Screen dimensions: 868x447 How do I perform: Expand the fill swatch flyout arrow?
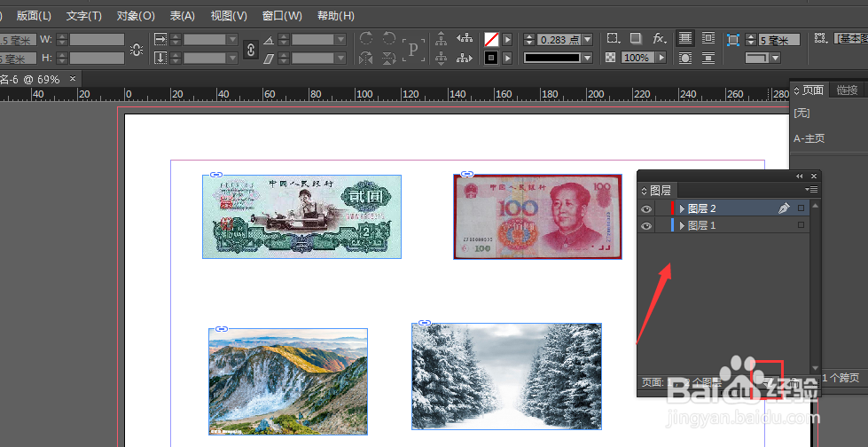(507, 39)
